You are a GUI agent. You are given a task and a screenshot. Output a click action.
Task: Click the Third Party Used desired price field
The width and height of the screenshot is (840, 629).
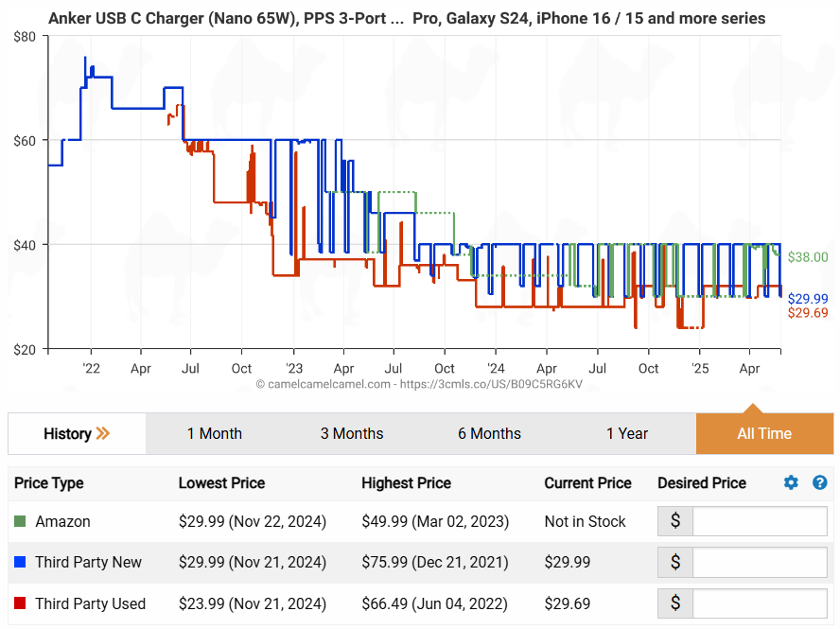tap(760, 603)
